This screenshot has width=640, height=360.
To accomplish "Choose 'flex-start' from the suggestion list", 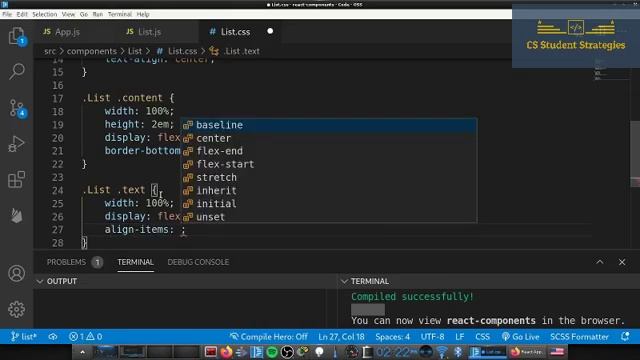I will [329, 164].
